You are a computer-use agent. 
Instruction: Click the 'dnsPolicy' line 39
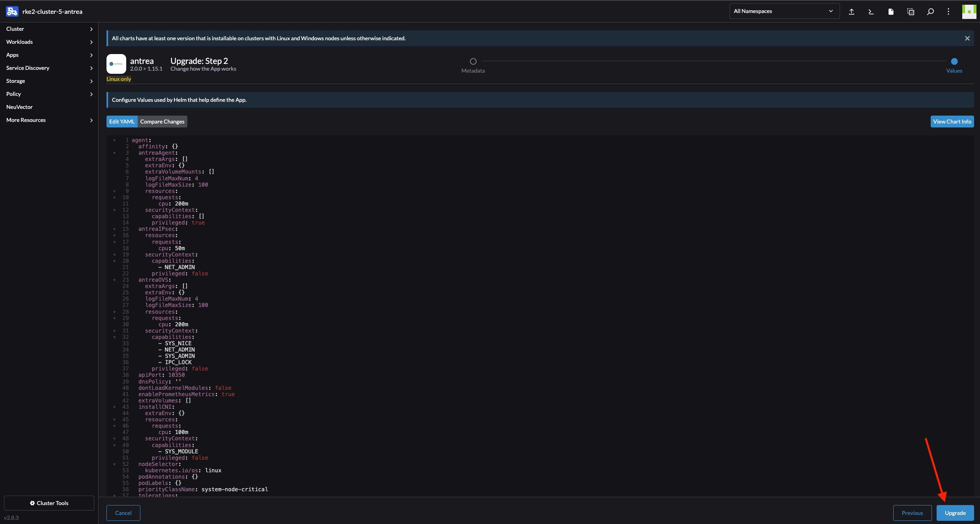coord(160,382)
